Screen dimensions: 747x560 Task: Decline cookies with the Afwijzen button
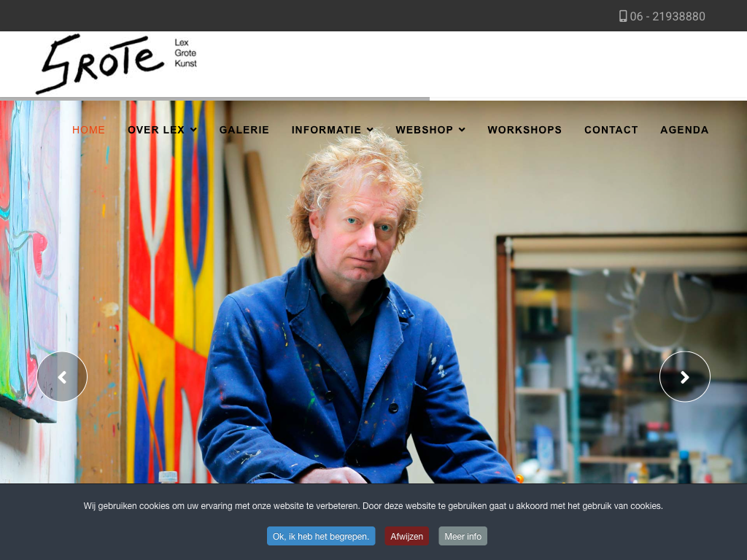point(407,536)
